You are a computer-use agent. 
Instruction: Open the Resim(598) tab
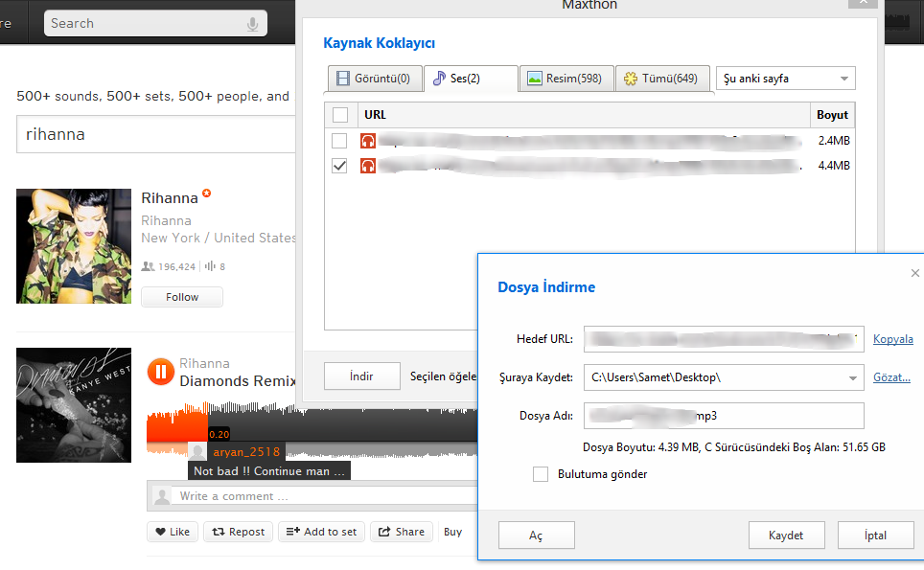[566, 79]
